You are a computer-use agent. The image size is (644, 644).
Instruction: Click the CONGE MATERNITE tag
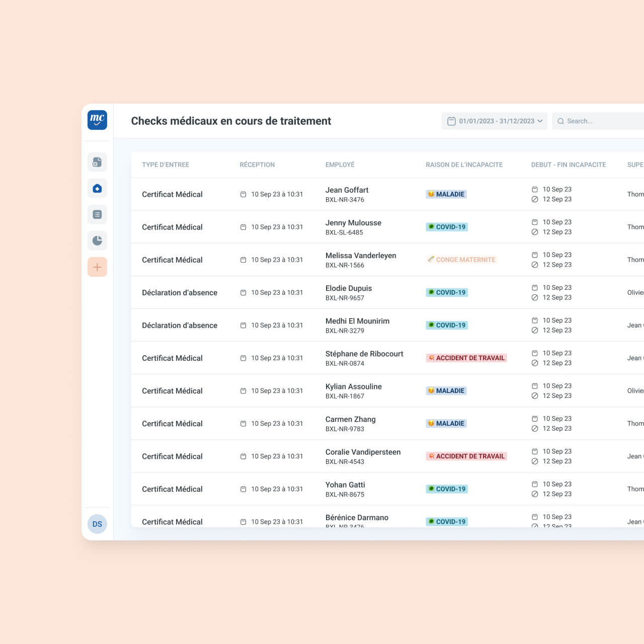[461, 260]
